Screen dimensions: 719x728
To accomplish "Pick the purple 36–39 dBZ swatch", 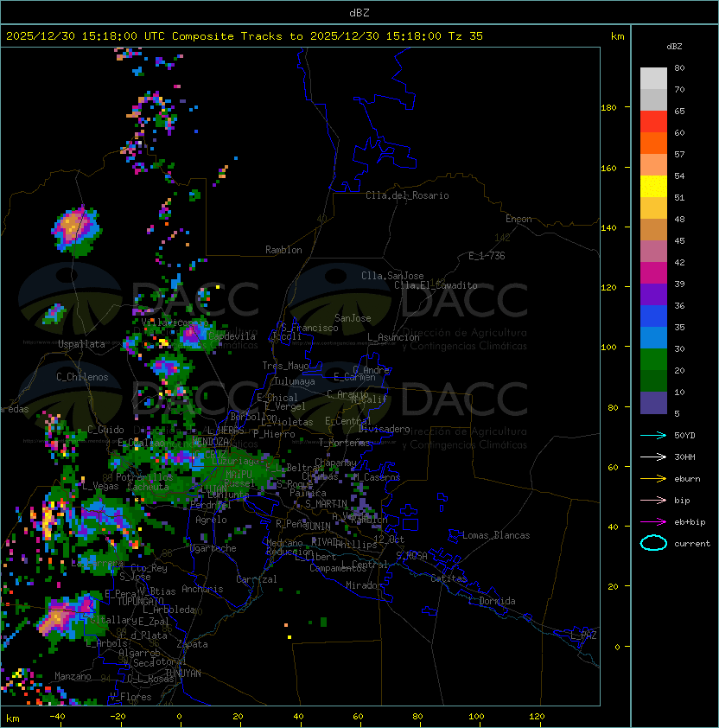I will point(653,294).
